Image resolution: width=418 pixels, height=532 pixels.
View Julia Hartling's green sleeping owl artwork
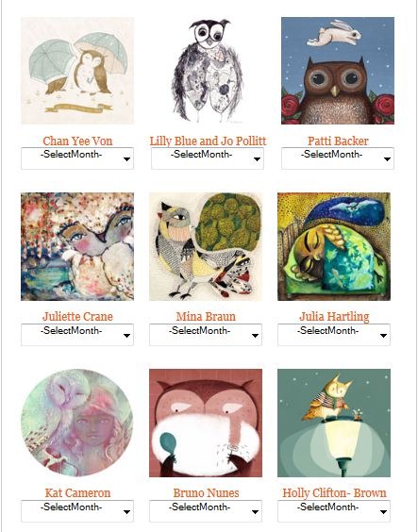tap(334, 246)
